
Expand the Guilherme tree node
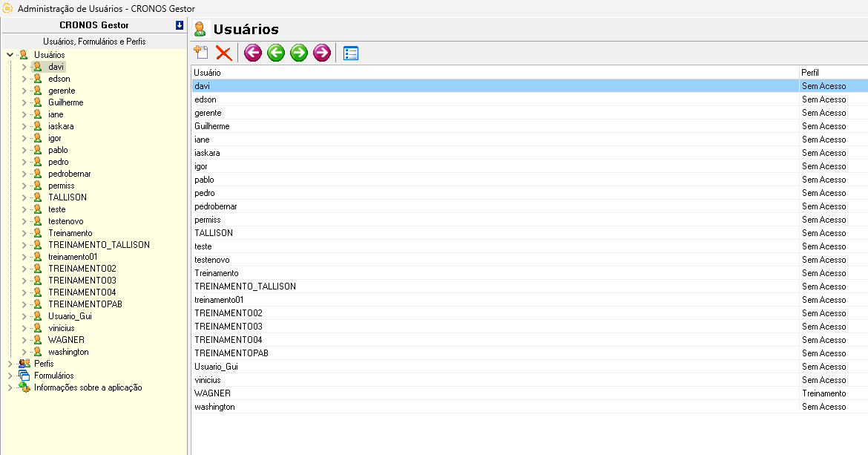pyautogui.click(x=24, y=102)
